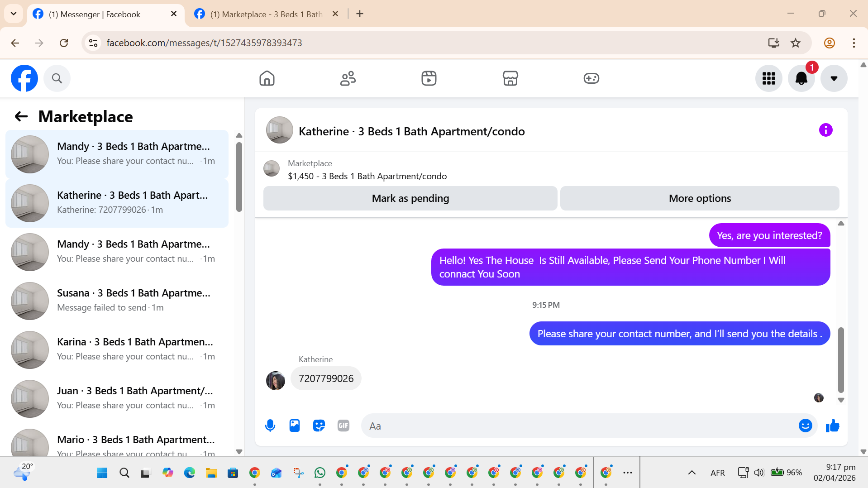
Task: Click conversation scrollbar down arrow
Action: pos(841,400)
